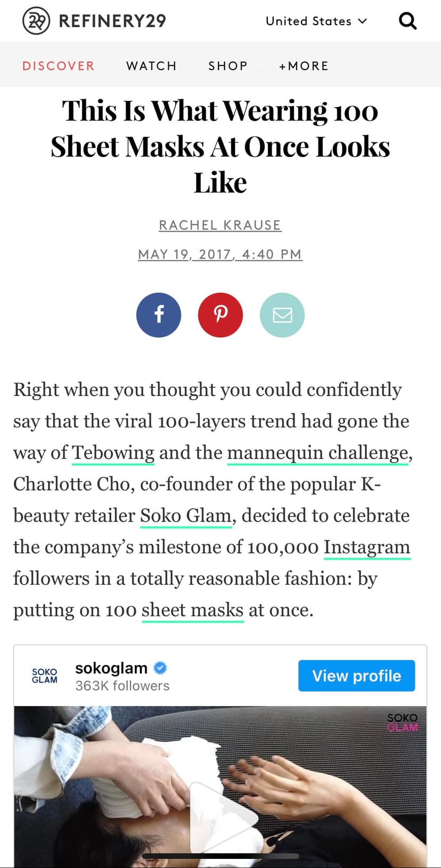Click the sokoglam username in embed
The height and width of the screenshot is (868, 441).
coord(111,668)
